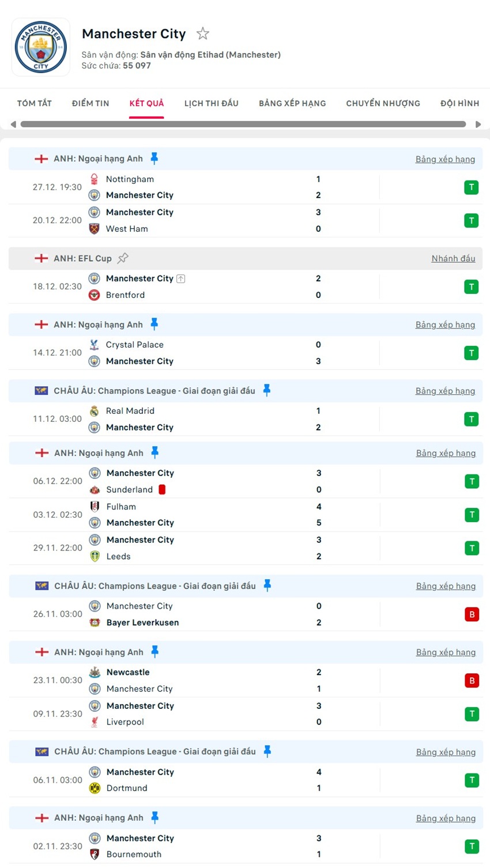Switch to the LỊCH THI ĐẤU tab
The image size is (490, 868).
(x=211, y=103)
